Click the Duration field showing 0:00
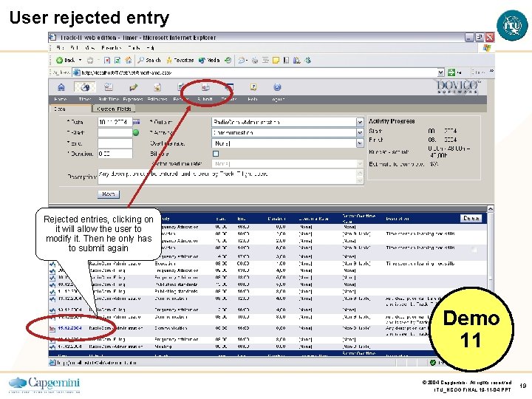 (115, 154)
